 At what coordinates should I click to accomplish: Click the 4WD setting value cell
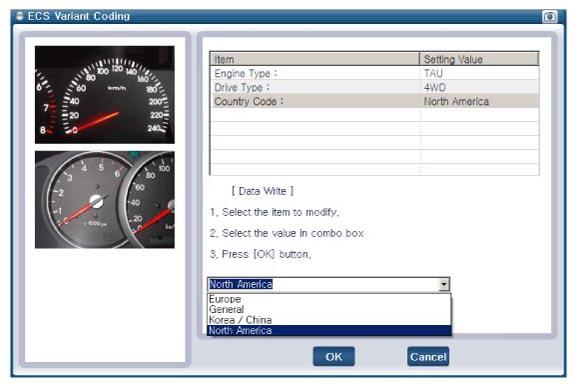[x=479, y=87]
